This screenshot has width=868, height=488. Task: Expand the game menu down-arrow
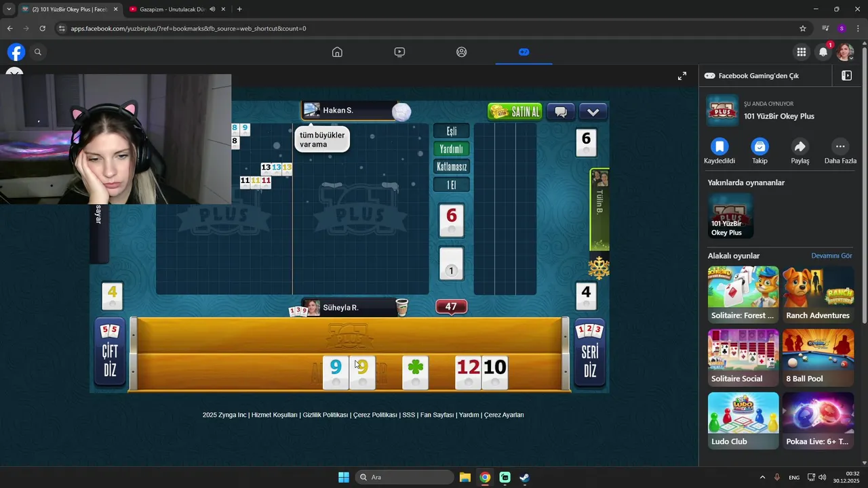tap(593, 112)
